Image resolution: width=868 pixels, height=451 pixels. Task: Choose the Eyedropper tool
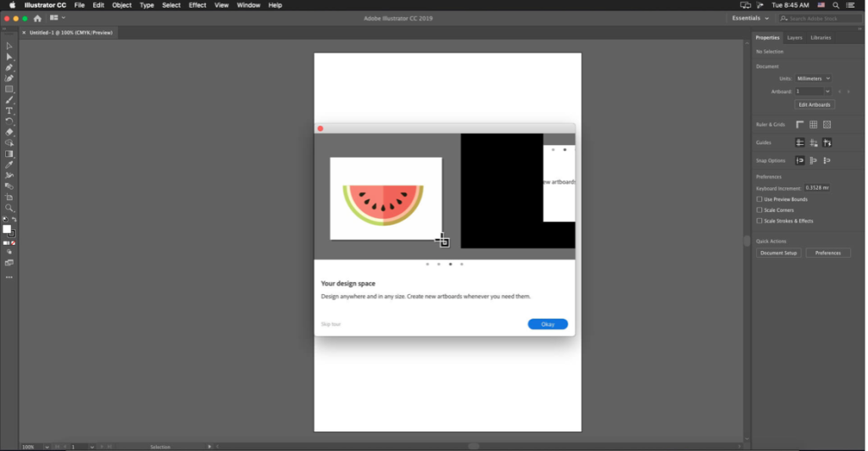(8, 164)
